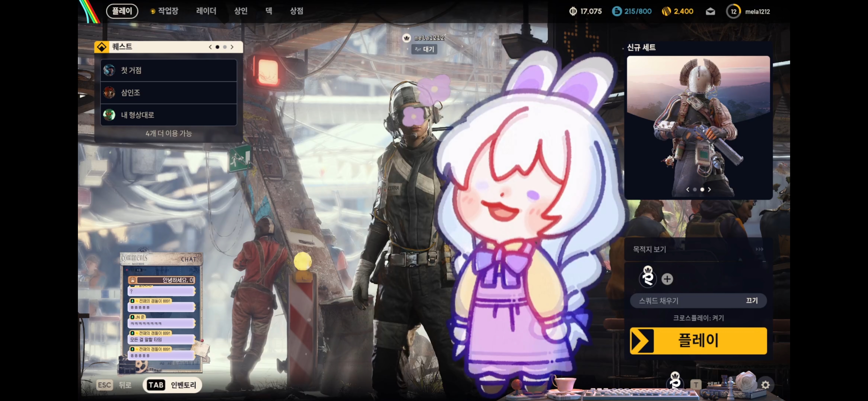Open the 레이더 tab

tap(206, 11)
